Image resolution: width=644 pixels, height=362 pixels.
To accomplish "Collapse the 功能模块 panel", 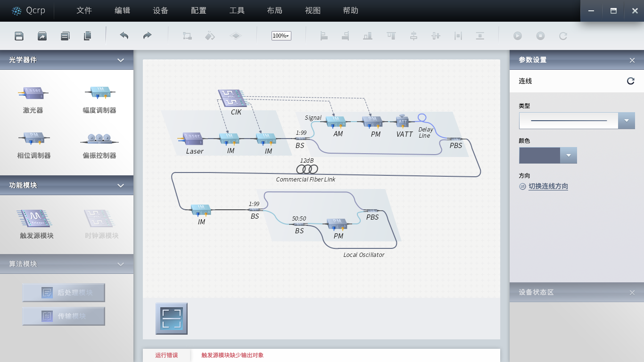I will tap(121, 185).
